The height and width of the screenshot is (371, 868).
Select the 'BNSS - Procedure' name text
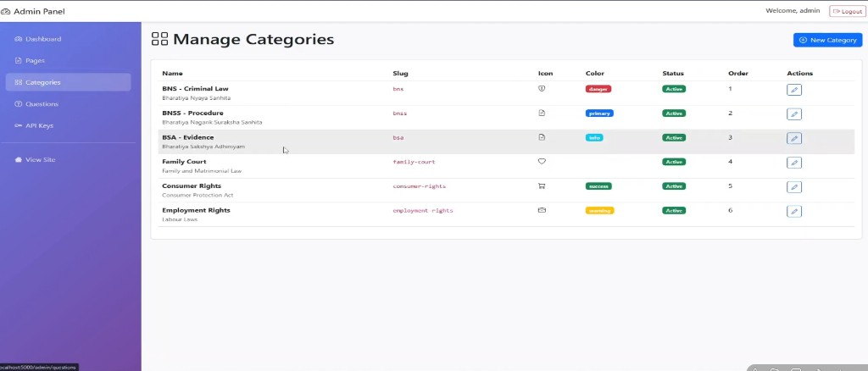[x=192, y=113]
